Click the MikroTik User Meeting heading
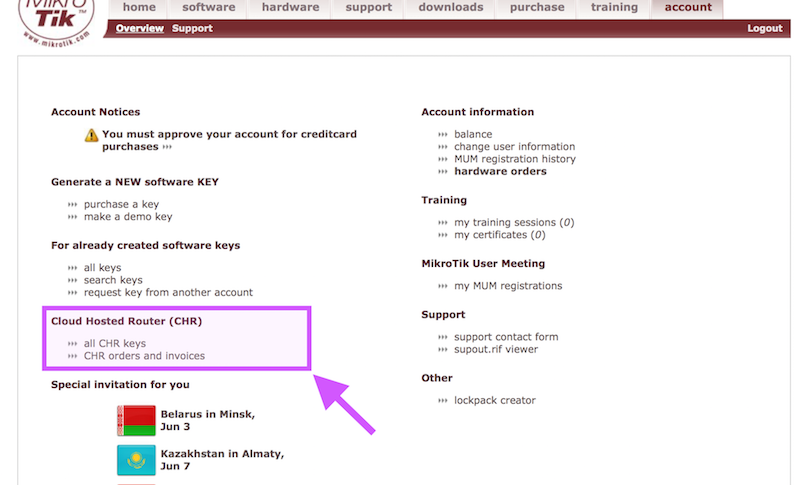 coord(483,264)
